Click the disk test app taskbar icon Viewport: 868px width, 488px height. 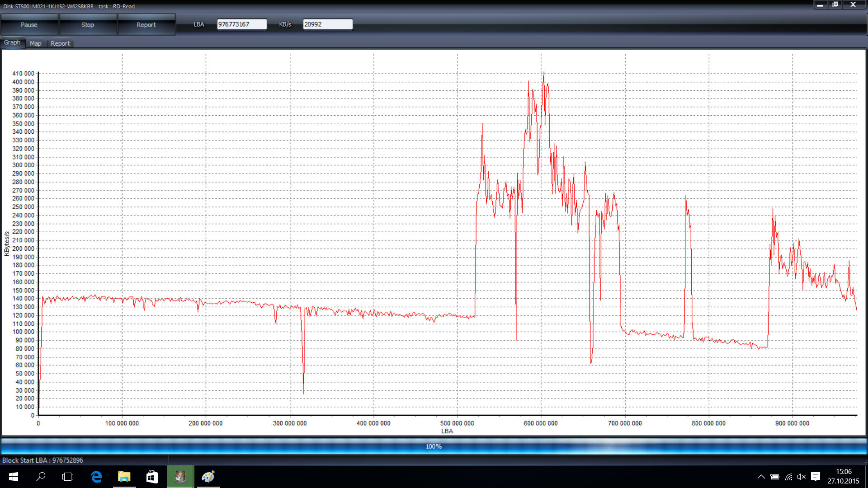180,477
